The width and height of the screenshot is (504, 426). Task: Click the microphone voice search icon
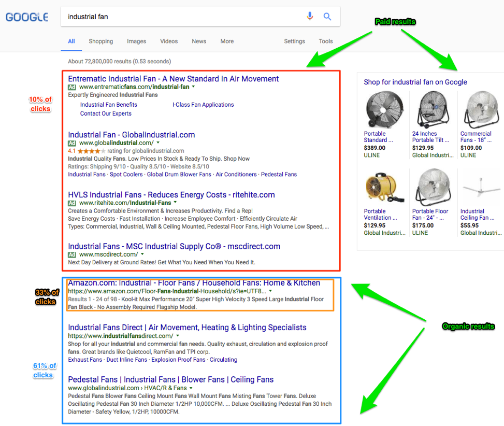(x=310, y=16)
